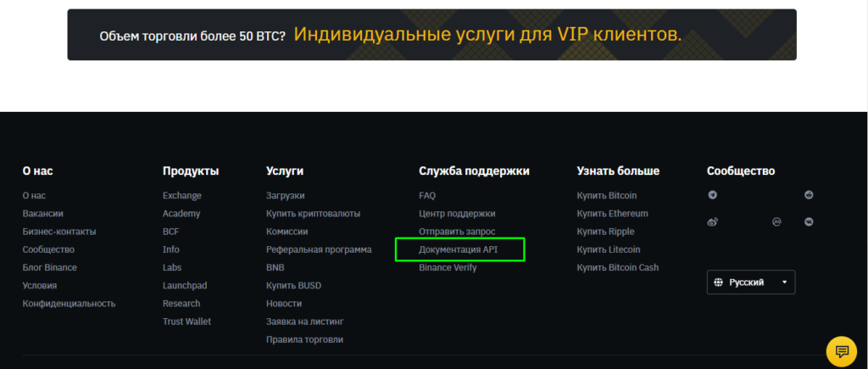The image size is (868, 369).
Task: Select Купить Bitcoin Cash link
Action: (x=618, y=267)
